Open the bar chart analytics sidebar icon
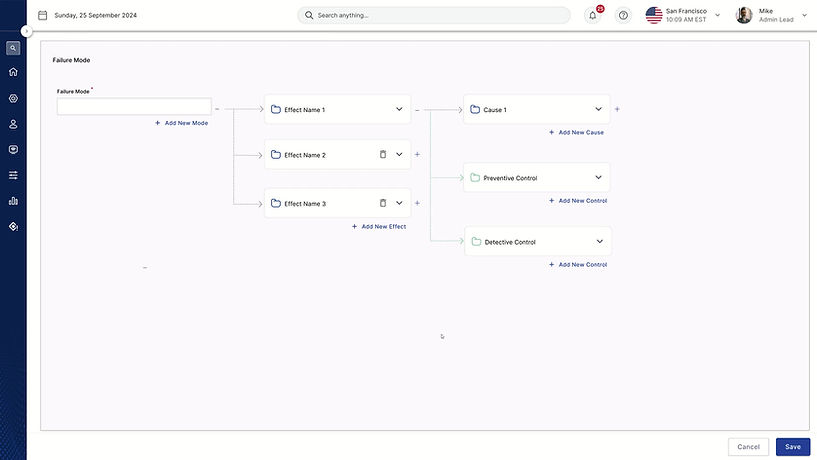817x460 pixels. tap(13, 201)
